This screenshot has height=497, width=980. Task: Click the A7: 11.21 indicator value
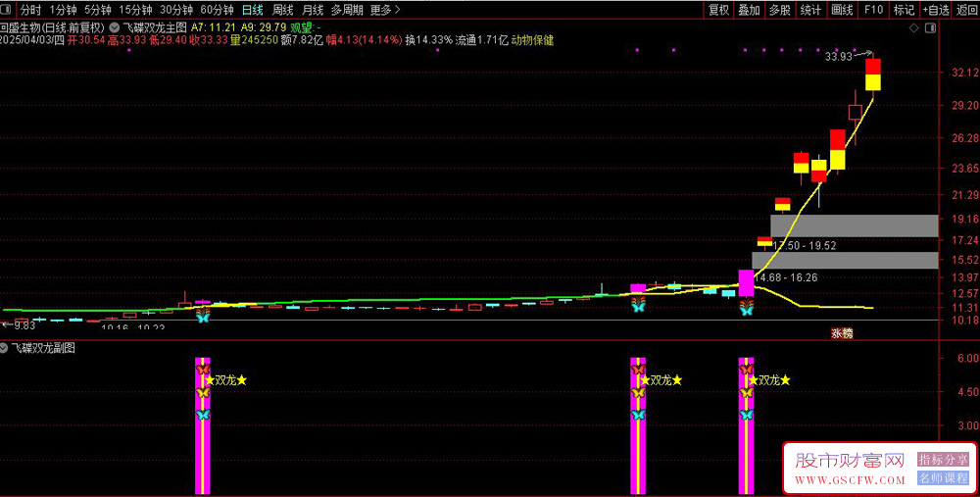pyautogui.click(x=213, y=27)
